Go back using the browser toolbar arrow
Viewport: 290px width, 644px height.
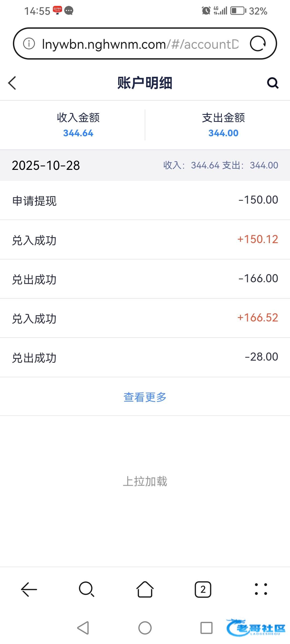click(x=29, y=590)
